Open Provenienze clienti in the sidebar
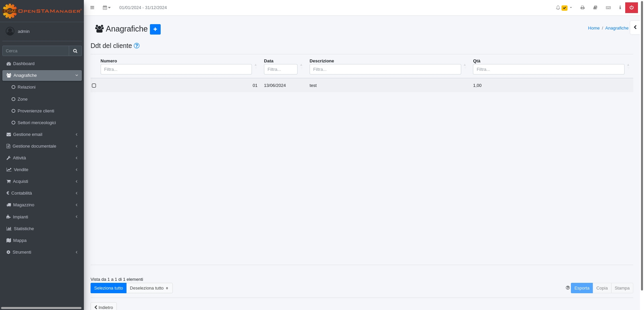Image resolution: width=644 pixels, height=310 pixels. tap(36, 111)
